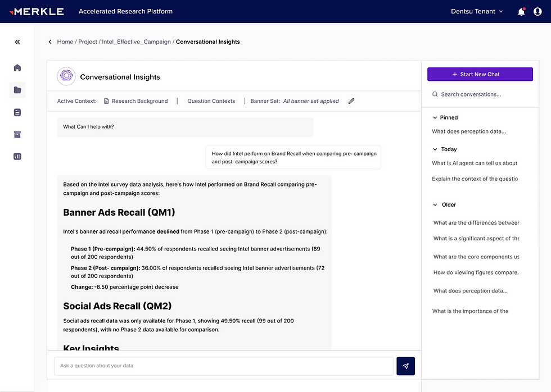The height and width of the screenshot is (392, 551).
Task: Open older chat What does perception data
Action: [470, 291]
